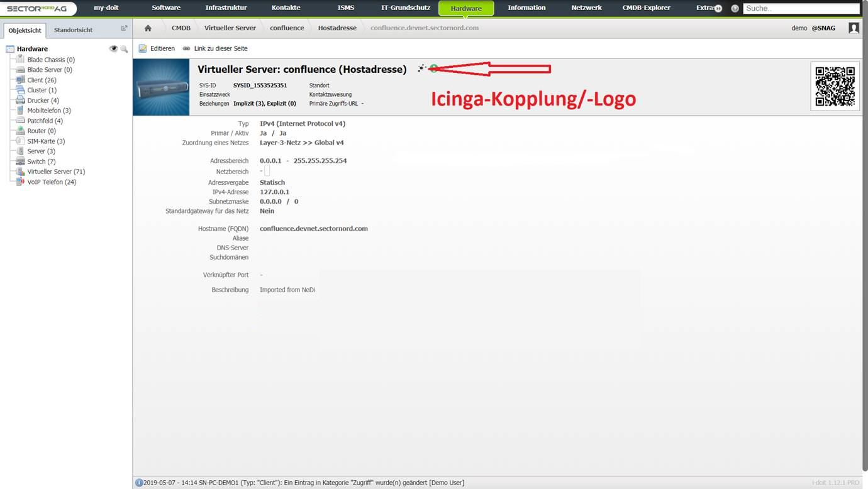Click the Hardware root table icon

pos(10,49)
